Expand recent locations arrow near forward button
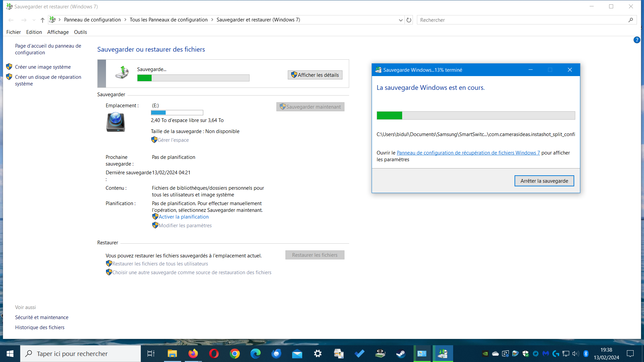 34,20
